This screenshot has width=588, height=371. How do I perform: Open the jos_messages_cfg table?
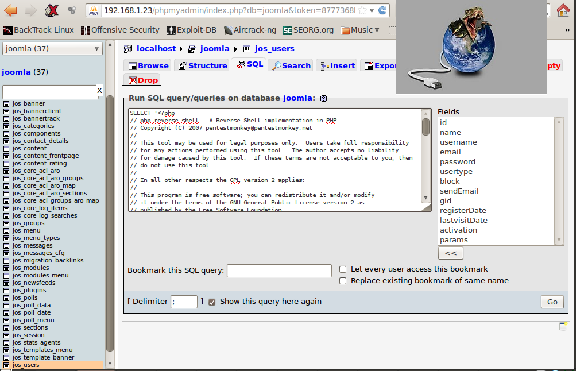click(38, 253)
